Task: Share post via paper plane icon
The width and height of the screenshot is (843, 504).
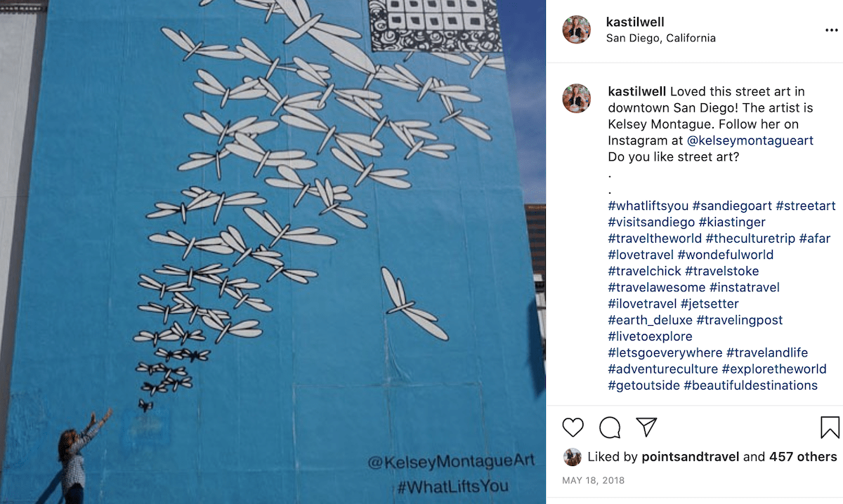Action: coord(646,427)
